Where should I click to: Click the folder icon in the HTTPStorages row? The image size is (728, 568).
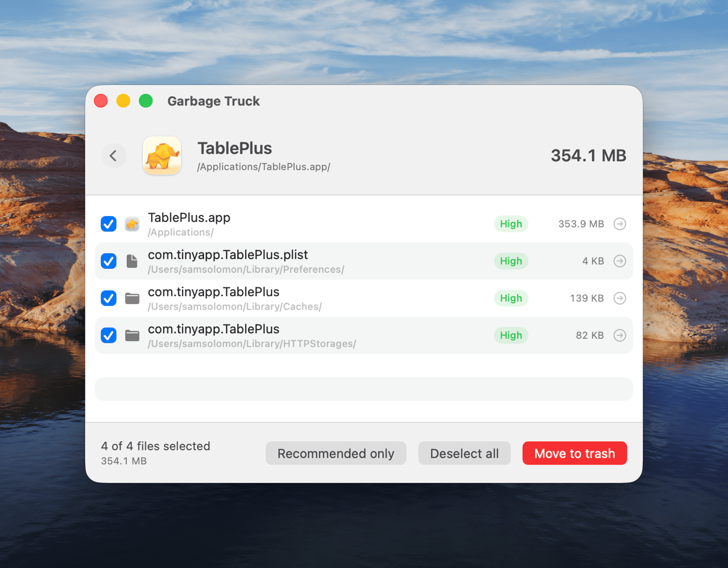click(x=132, y=335)
